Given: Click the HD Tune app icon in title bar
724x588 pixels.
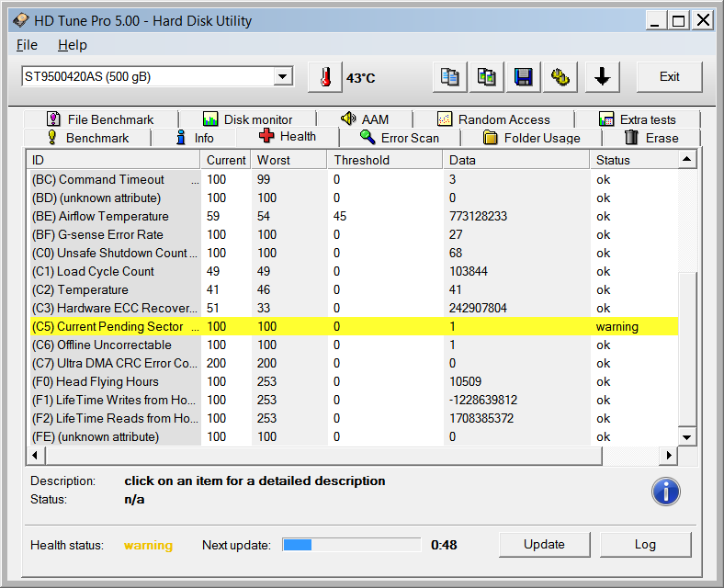Looking at the screenshot, I should pyautogui.click(x=21, y=21).
